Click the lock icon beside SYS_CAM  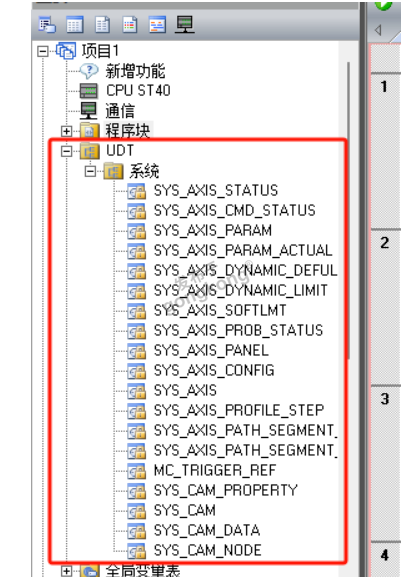(136, 511)
